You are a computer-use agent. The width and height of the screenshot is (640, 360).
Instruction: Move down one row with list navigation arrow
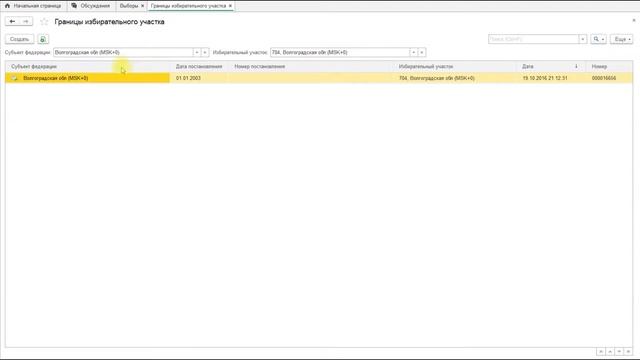pyautogui.click(x=619, y=351)
